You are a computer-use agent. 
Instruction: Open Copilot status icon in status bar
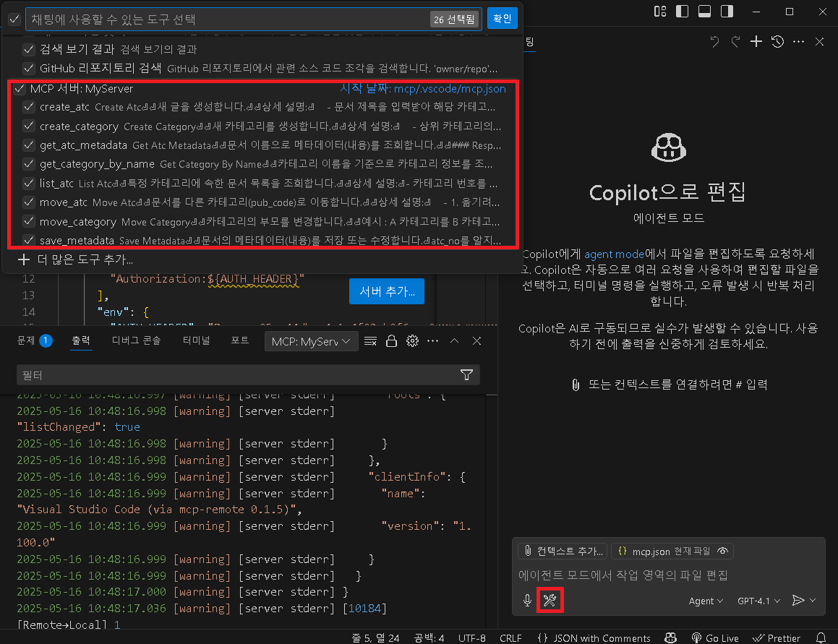click(670, 637)
